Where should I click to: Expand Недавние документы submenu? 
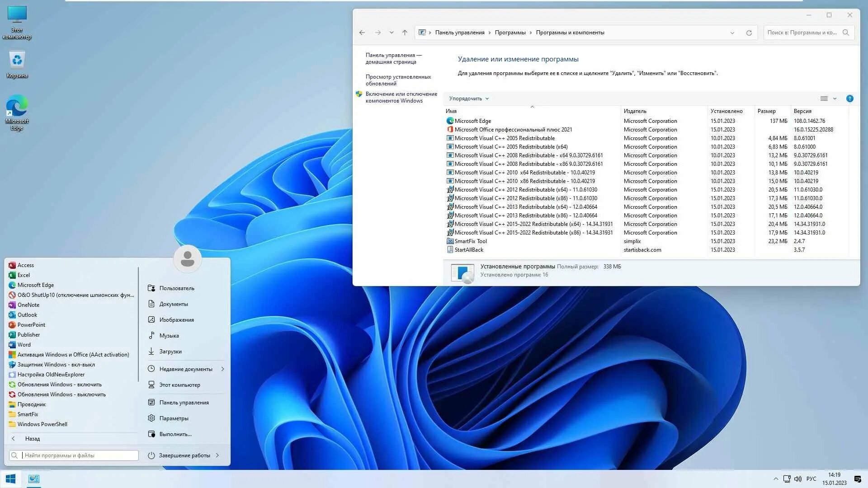(222, 369)
